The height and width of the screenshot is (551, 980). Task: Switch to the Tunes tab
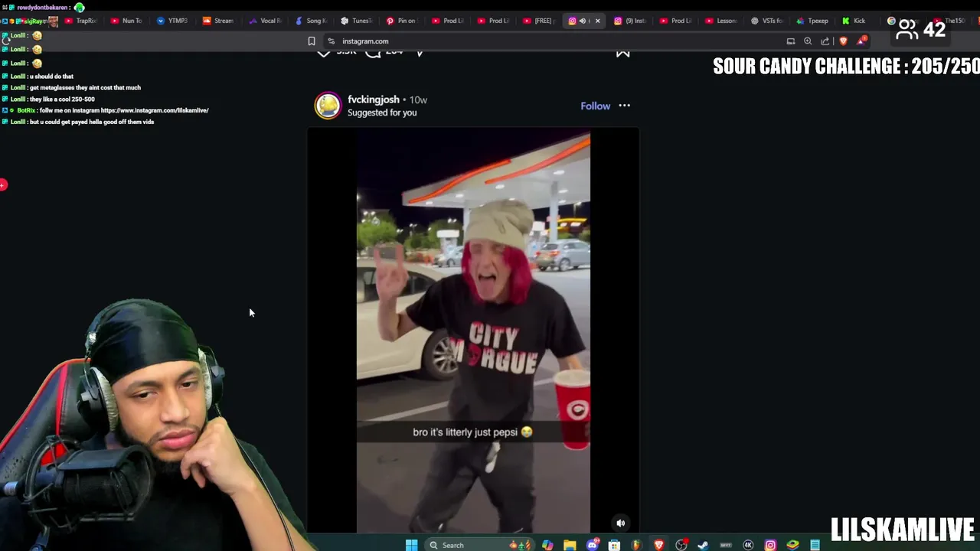point(356,21)
